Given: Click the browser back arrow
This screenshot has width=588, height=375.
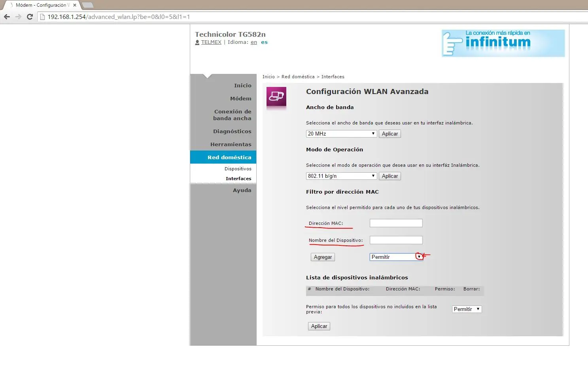Looking at the screenshot, I should (x=7, y=17).
